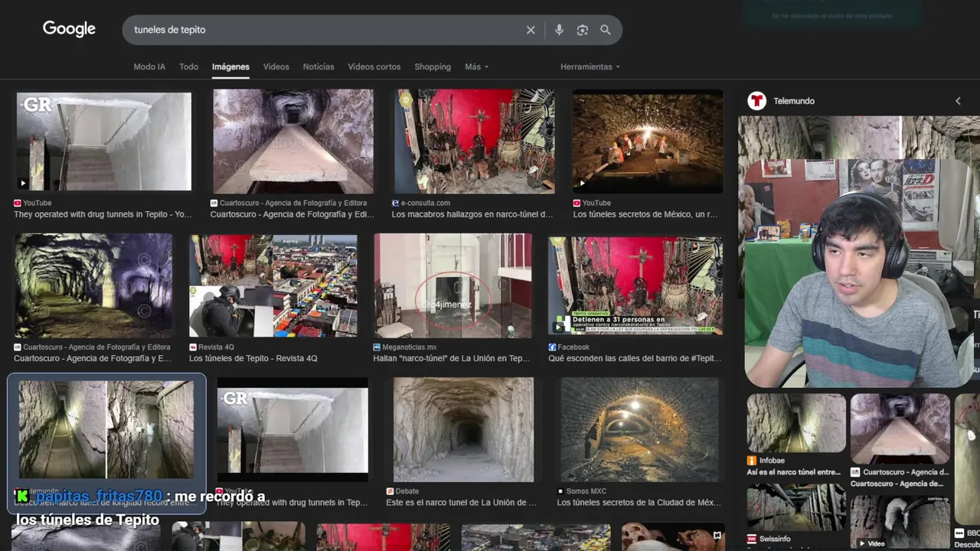
Task: Open Revista 4Q collage thumbnail
Action: coord(273,285)
